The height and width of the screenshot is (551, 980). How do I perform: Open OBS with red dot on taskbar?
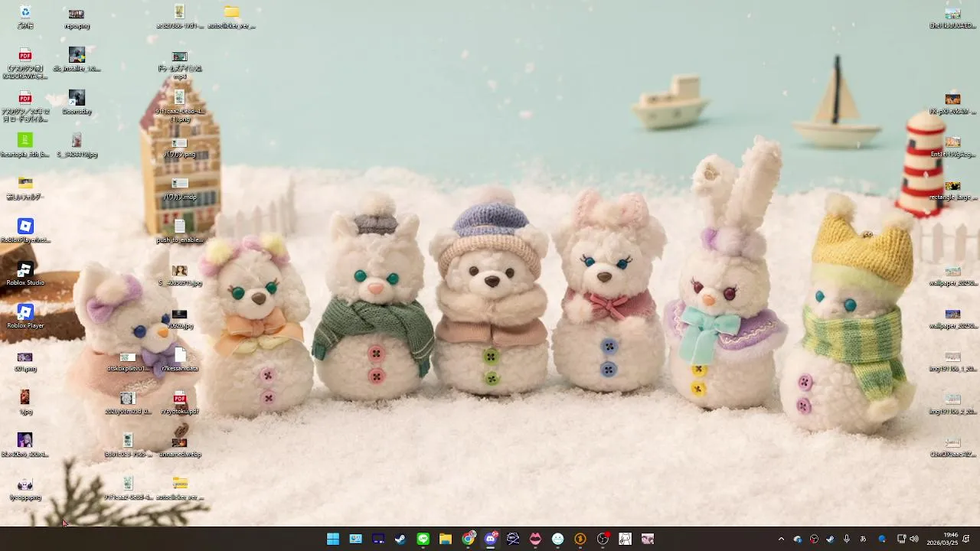click(603, 539)
